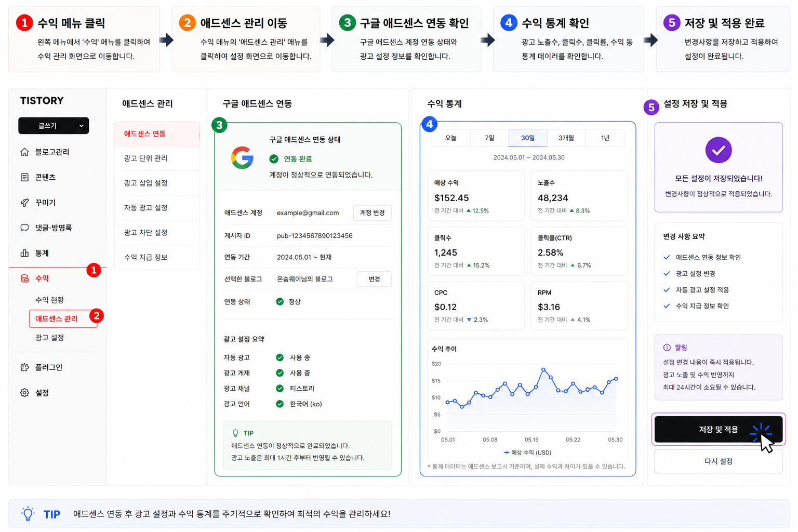Click the gear icon beside 설정

(24, 393)
